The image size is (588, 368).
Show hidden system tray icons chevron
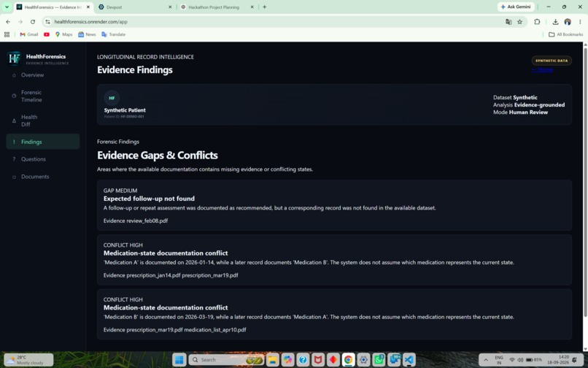pyautogui.click(x=486, y=360)
